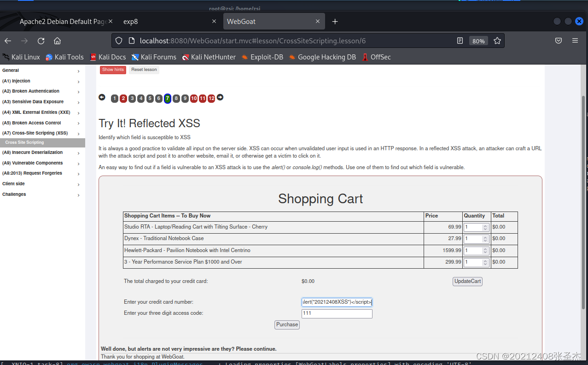The width and height of the screenshot is (588, 365).
Task: Open lesson page 1
Action: 115,98
